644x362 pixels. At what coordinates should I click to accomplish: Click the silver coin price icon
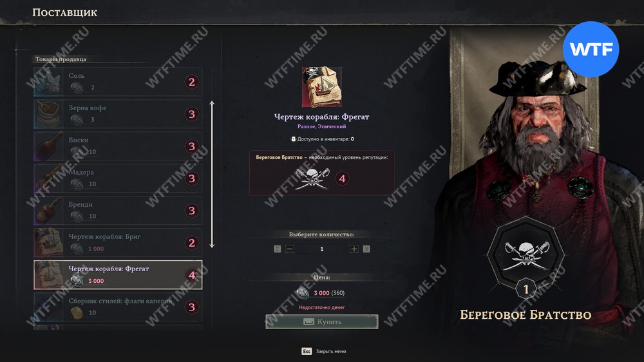point(303,292)
